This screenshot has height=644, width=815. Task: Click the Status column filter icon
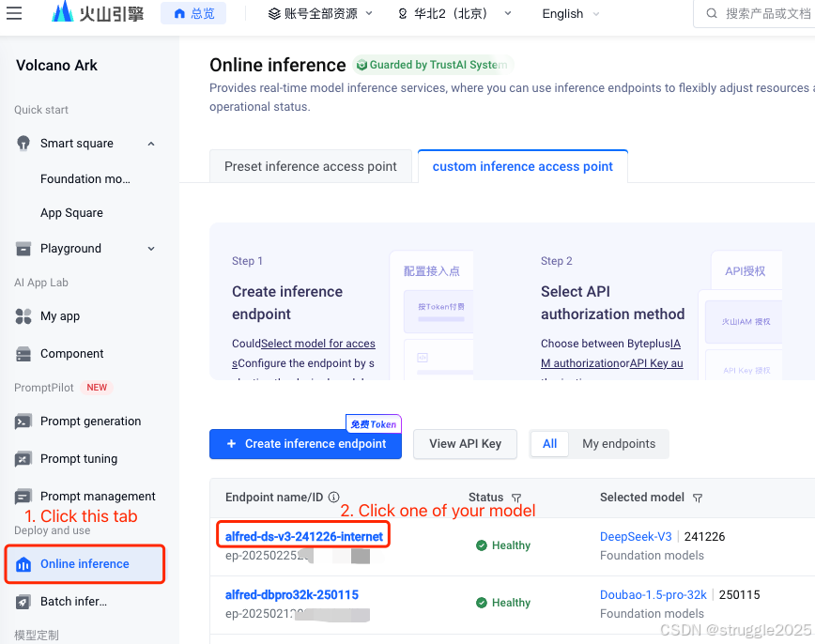tap(516, 498)
